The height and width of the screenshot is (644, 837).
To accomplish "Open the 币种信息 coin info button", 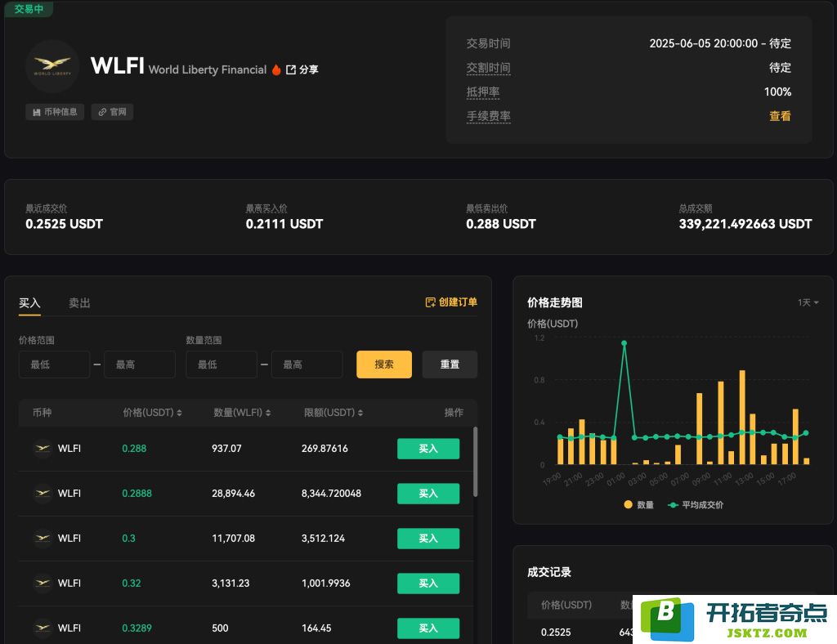I will pyautogui.click(x=55, y=112).
